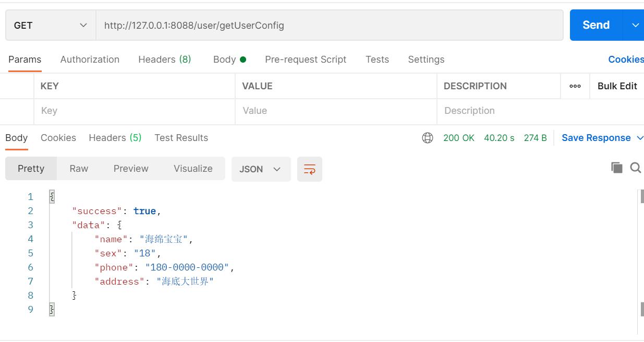This screenshot has height=342, width=644.
Task: Open the HTTP method selector showing GET
Action: tap(50, 25)
